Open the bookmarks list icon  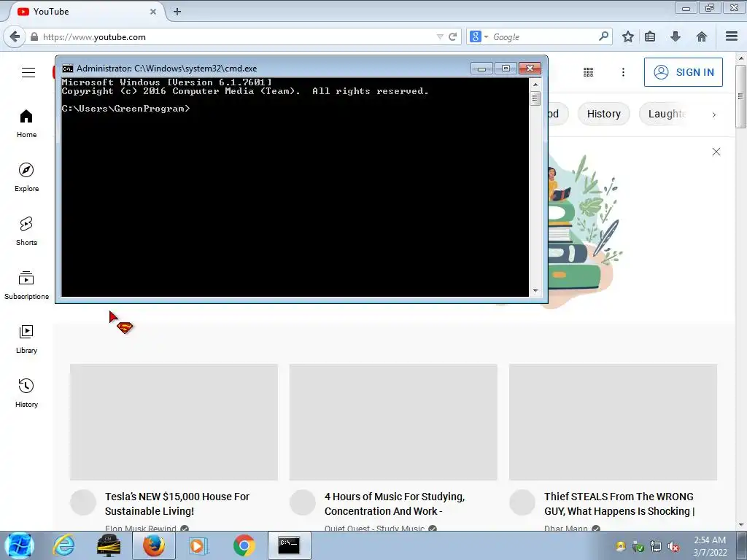(650, 36)
